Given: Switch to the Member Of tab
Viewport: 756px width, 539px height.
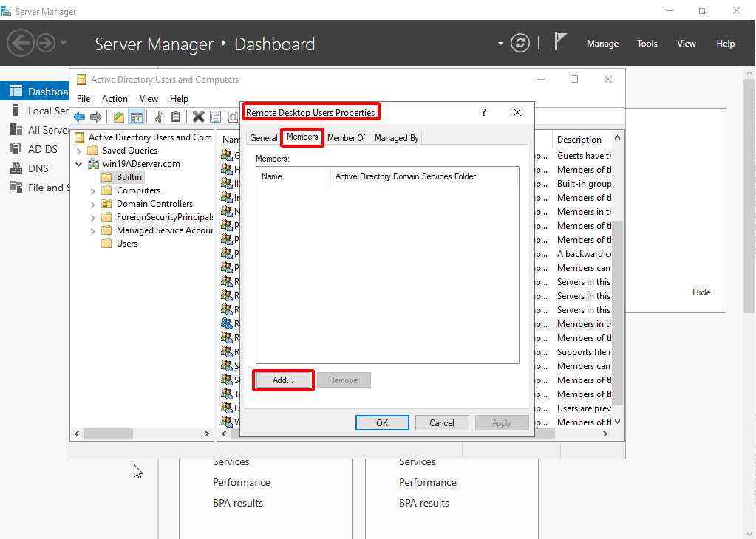Looking at the screenshot, I should (x=346, y=138).
